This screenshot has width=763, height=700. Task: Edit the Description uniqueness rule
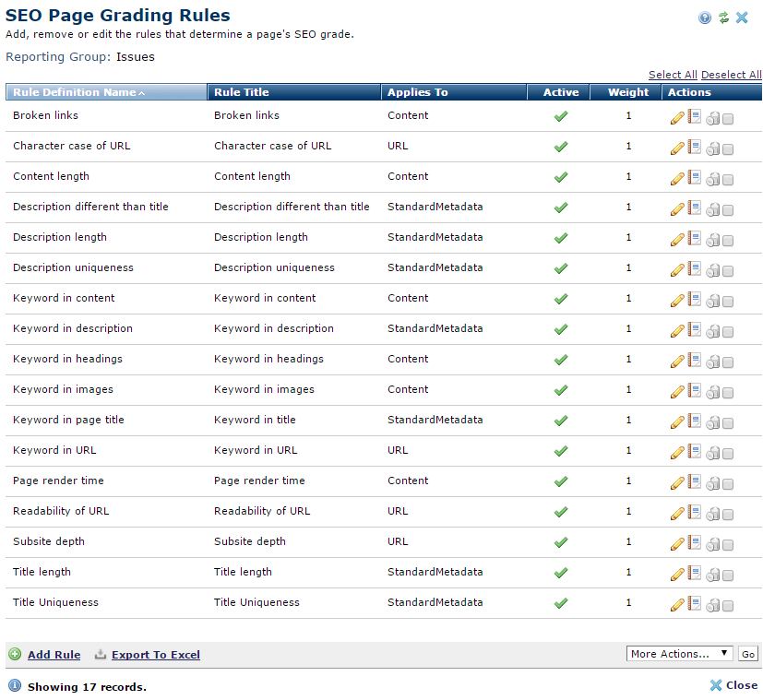[x=677, y=270]
